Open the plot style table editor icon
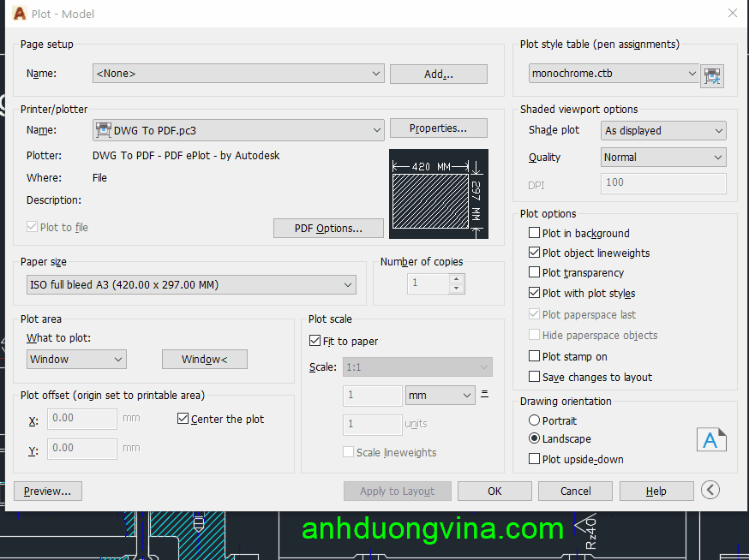This screenshot has height=560, width=749. [712, 75]
